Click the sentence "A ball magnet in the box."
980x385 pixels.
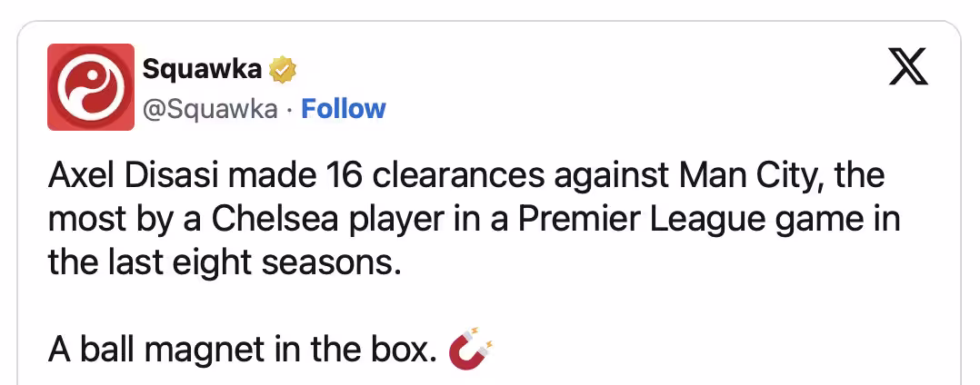tap(242, 350)
